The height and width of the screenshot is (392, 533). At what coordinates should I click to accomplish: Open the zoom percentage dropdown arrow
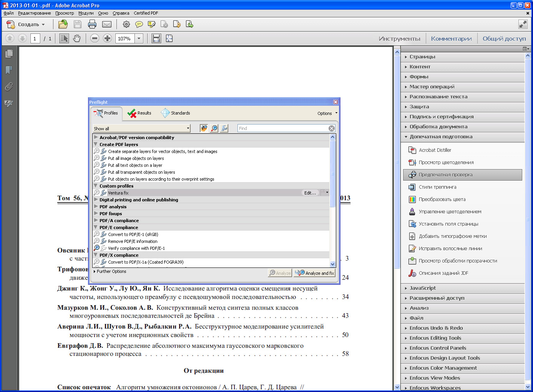(x=139, y=38)
